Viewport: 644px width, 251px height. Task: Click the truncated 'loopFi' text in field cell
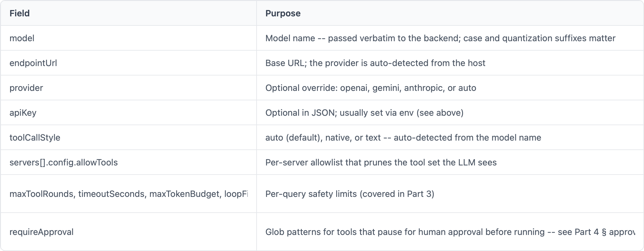(236, 194)
